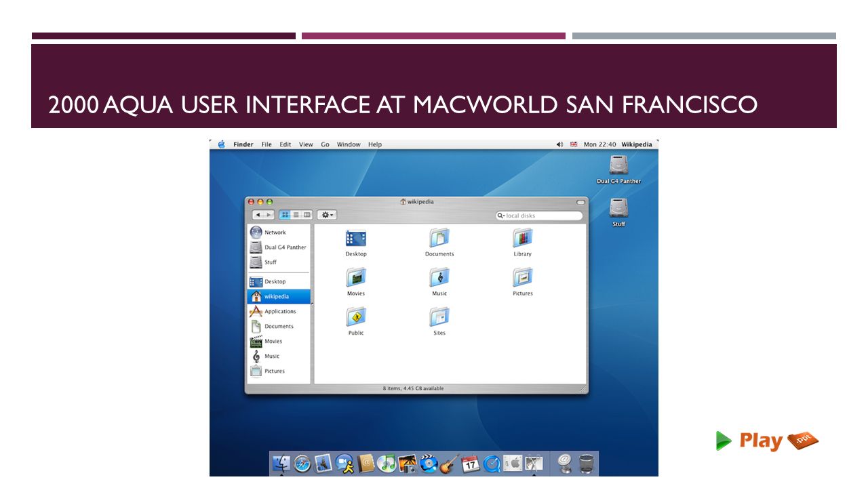
Task: Switch Finder to list view
Action: pos(296,215)
